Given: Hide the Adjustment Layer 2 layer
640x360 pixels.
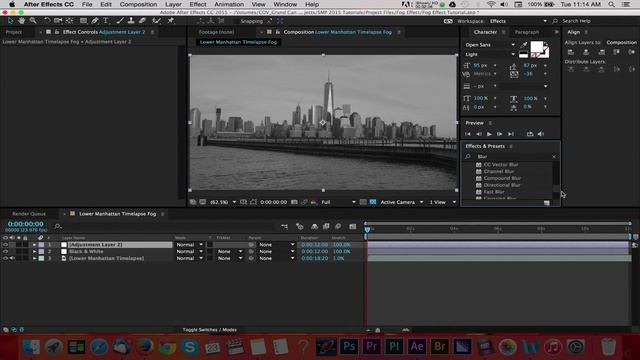Looking at the screenshot, I should 5,244.
